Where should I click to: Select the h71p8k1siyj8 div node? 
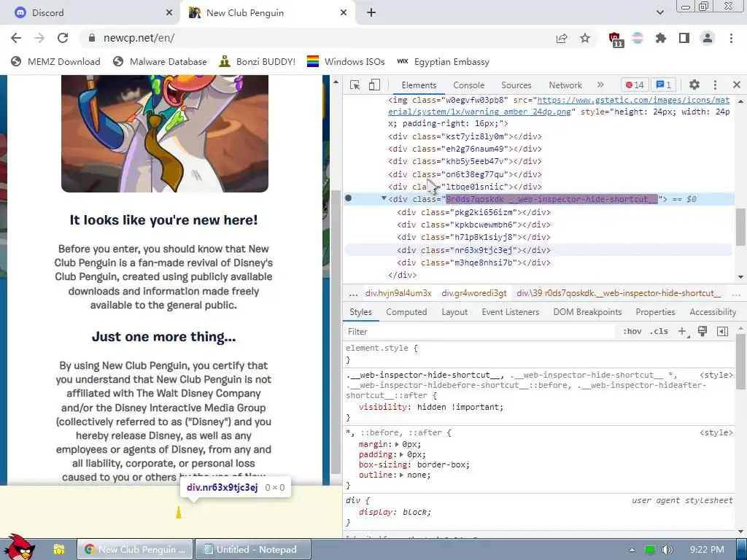[x=473, y=237]
